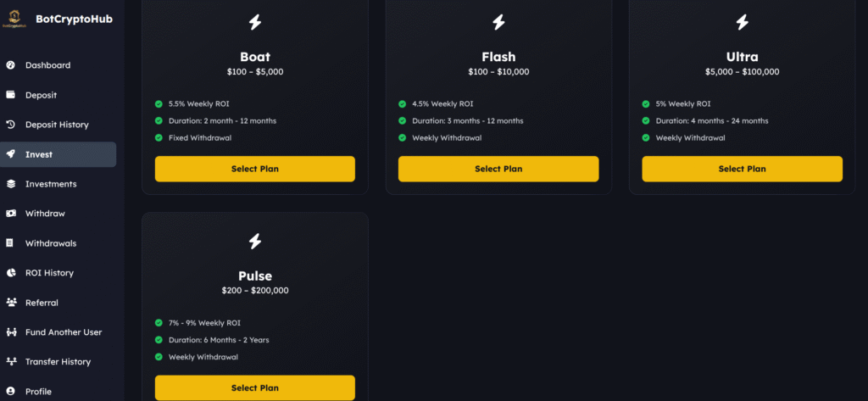868x401 pixels.
Task: Select the Ultra plan
Action: pyautogui.click(x=742, y=169)
